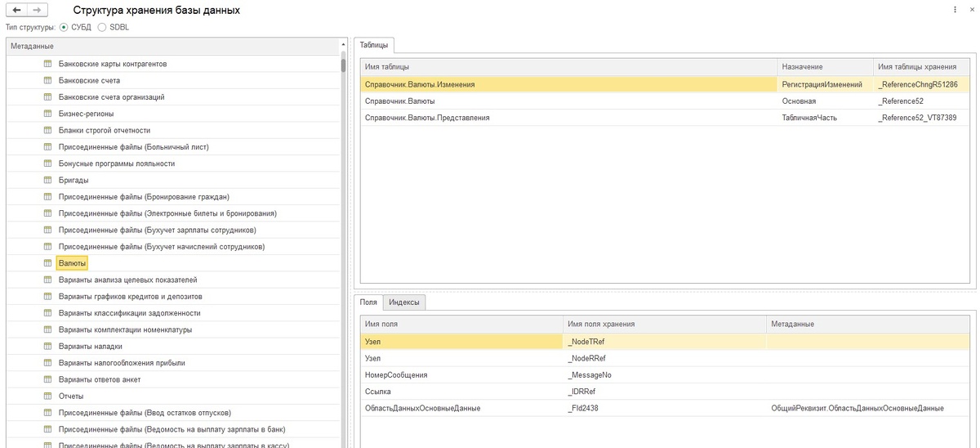
Task: Click the table icon next to Бланки строгой отчетности
Action: point(47,130)
